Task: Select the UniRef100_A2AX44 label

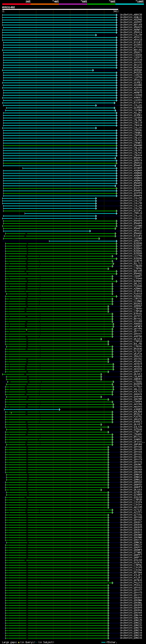Action: click(131, 88)
